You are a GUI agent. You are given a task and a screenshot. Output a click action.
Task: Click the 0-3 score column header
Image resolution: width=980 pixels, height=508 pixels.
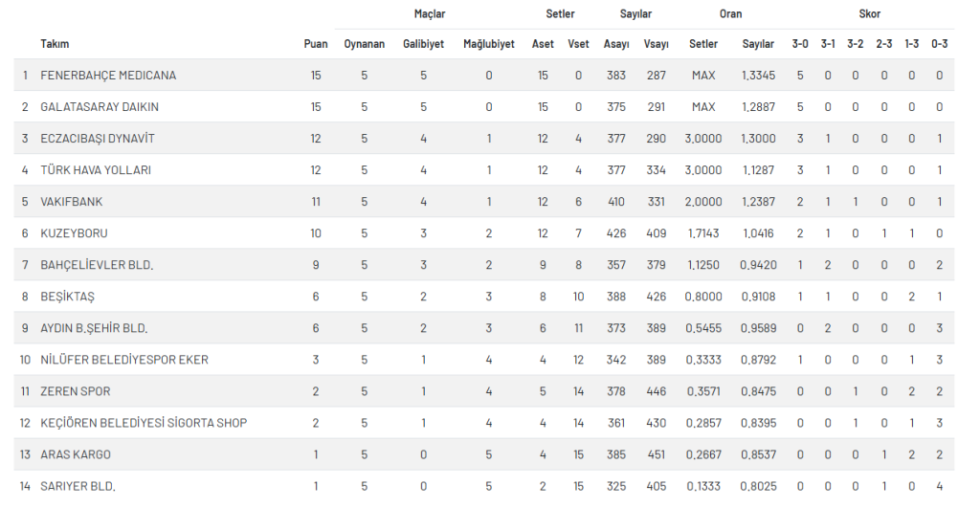(940, 44)
